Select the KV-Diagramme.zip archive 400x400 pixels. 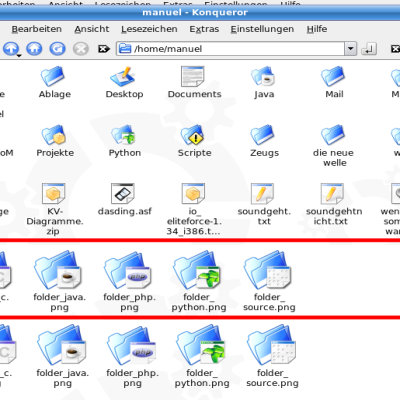(x=54, y=209)
